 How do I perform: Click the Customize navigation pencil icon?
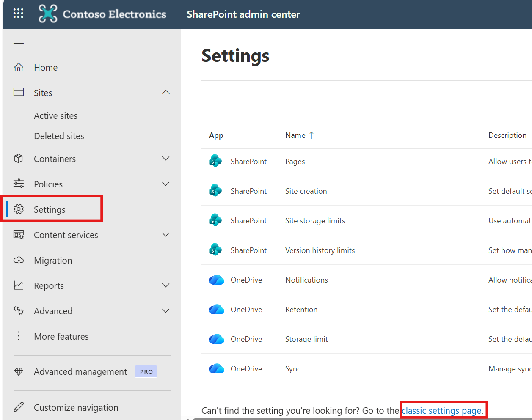coord(19,407)
